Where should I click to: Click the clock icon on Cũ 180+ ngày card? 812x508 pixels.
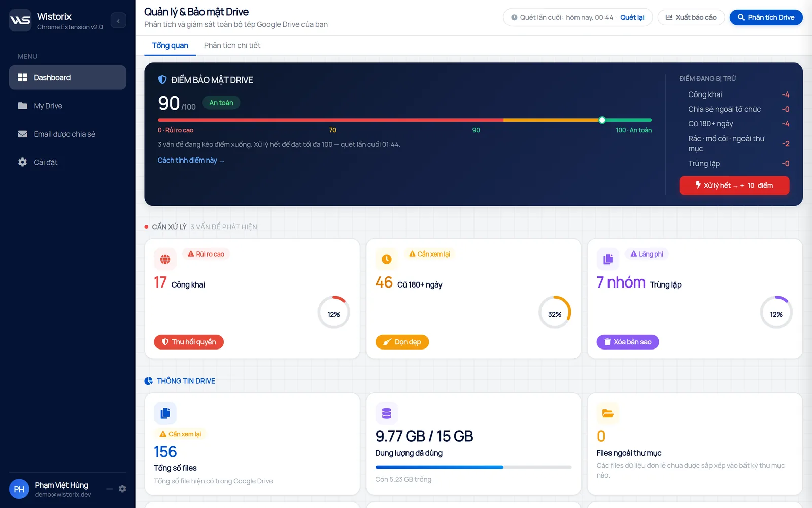(387, 259)
